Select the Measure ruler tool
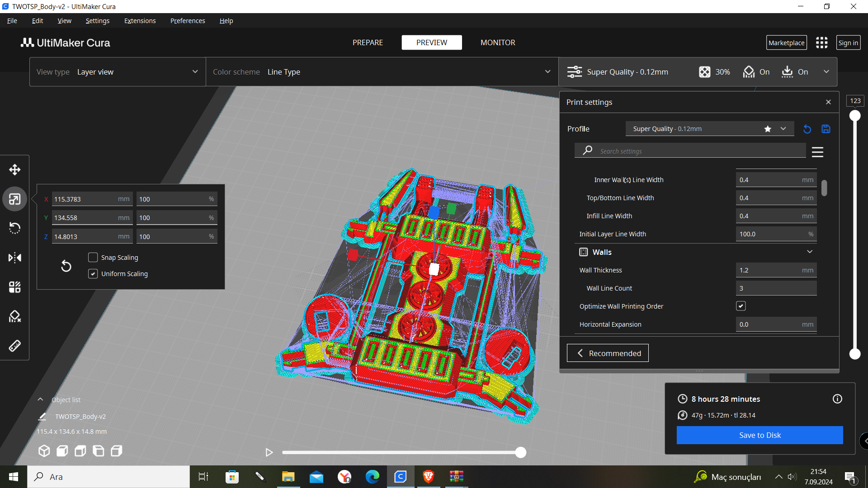This screenshot has height=488, width=868. click(x=15, y=346)
